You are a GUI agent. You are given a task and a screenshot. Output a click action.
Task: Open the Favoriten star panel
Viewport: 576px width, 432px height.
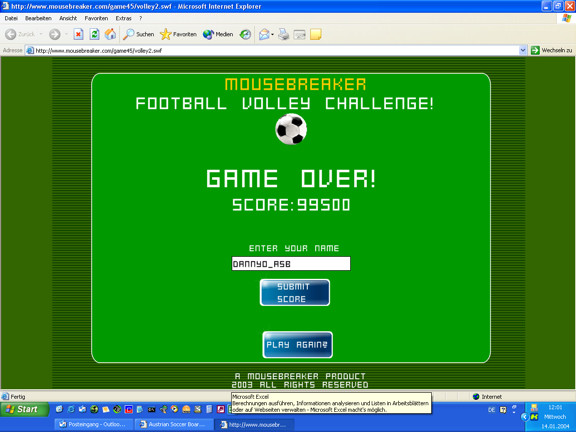(179, 35)
